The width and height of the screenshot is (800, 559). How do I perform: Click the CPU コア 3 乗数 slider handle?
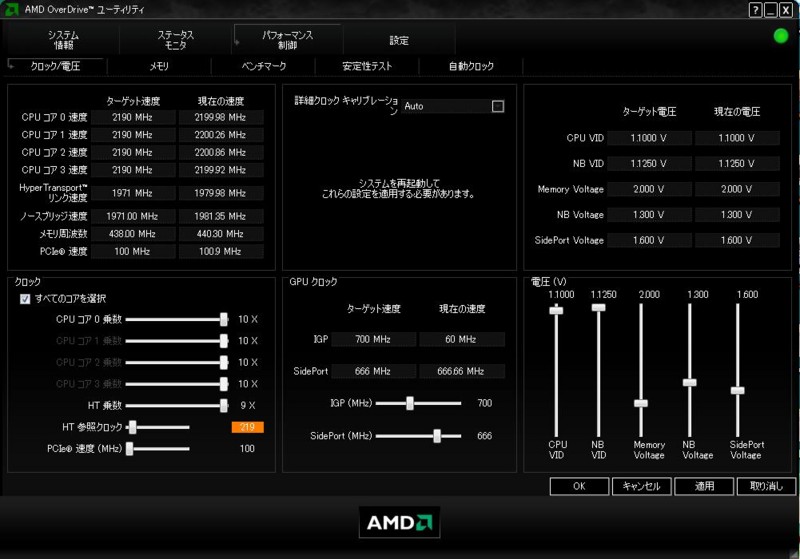(223, 384)
